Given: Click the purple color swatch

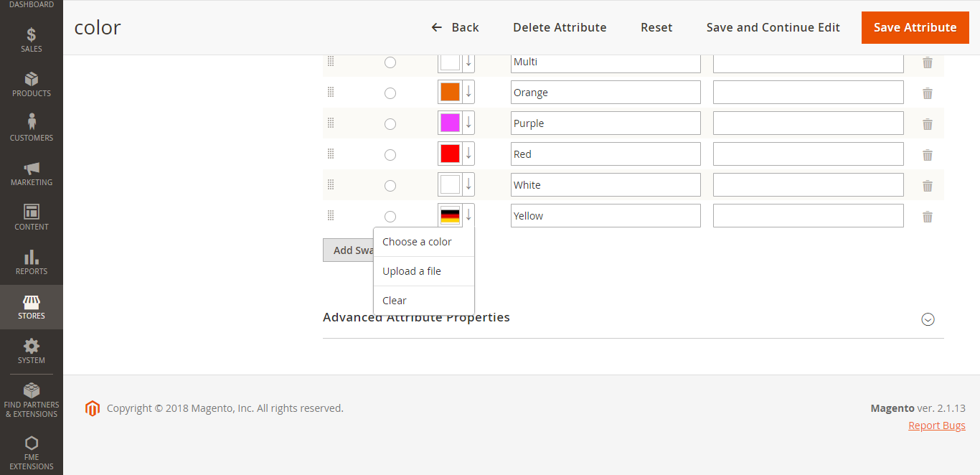Looking at the screenshot, I should point(450,123).
